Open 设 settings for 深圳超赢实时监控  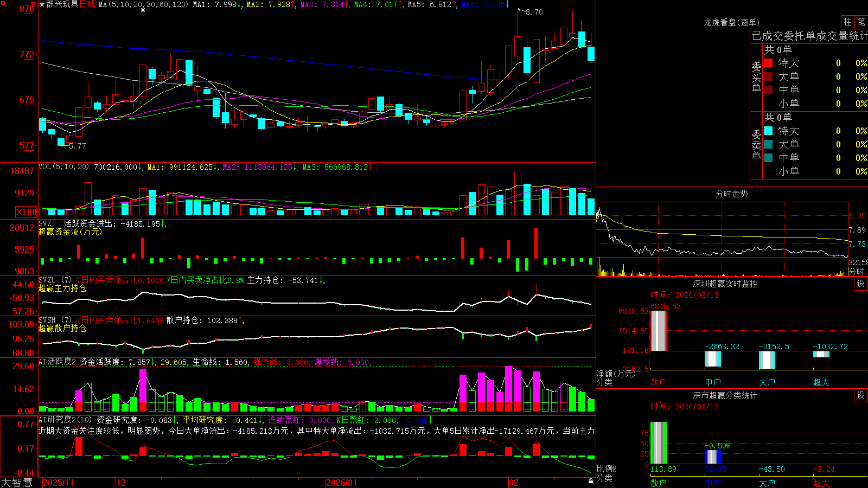click(x=861, y=284)
